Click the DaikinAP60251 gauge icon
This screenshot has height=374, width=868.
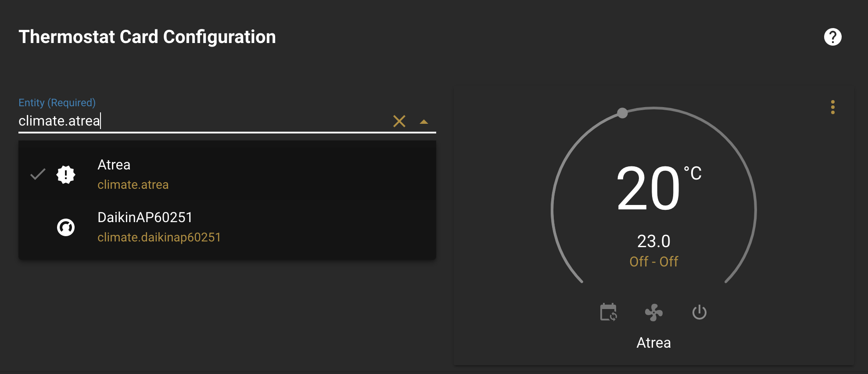click(66, 227)
